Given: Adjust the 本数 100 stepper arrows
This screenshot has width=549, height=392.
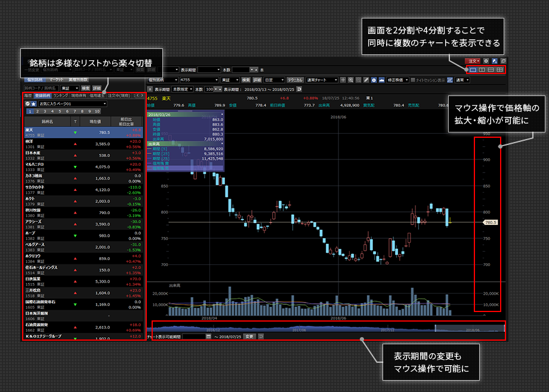Looking at the screenshot, I should point(218,89).
